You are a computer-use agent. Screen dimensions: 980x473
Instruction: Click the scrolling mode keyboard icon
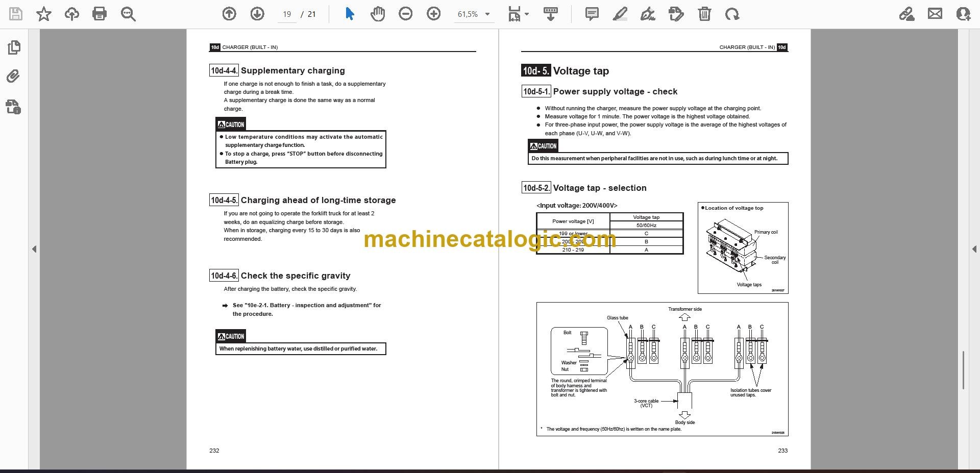pyautogui.click(x=551, y=14)
